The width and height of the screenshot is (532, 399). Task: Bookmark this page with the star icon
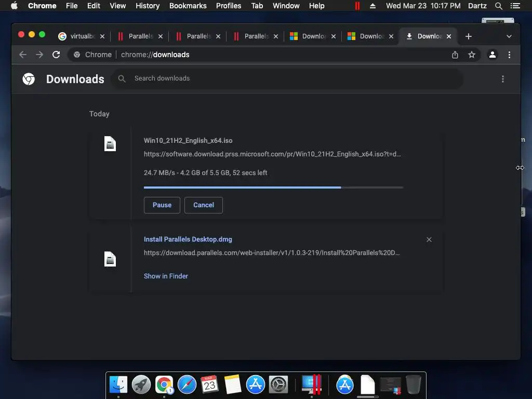(472, 55)
